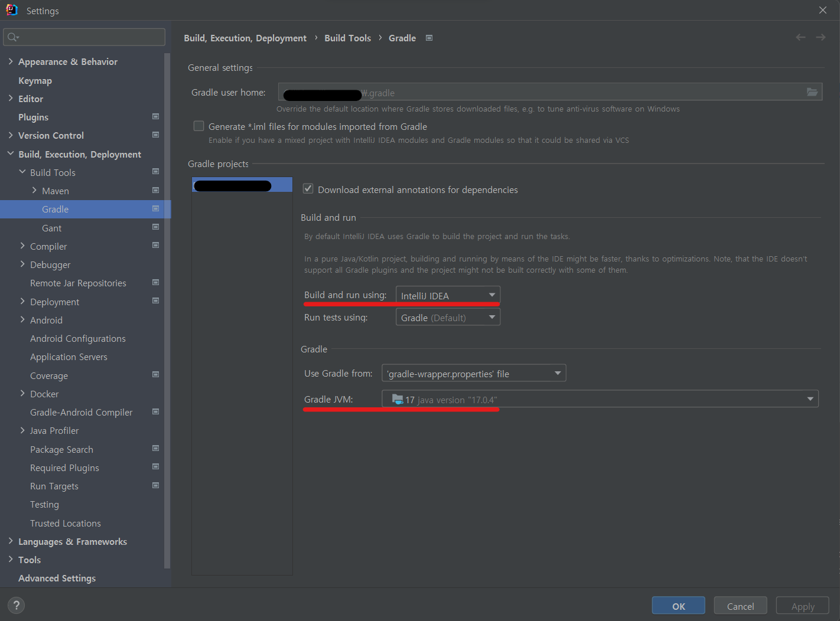Viewport: 840px width, 621px height.
Task: Collapse Build, Execution, Deployment section
Action: tap(11, 153)
